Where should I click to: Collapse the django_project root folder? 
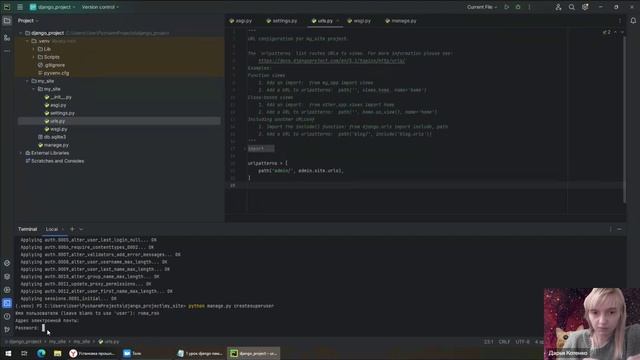(21, 33)
